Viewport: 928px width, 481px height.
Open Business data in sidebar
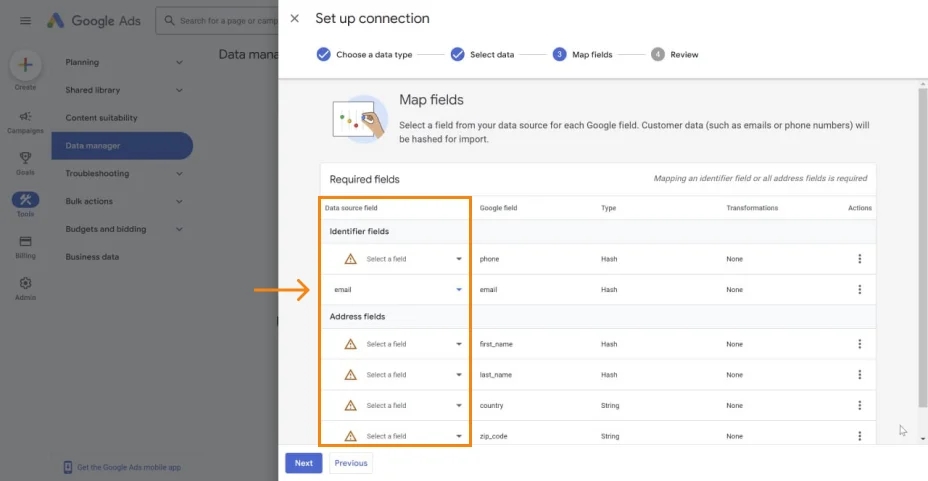coord(92,257)
